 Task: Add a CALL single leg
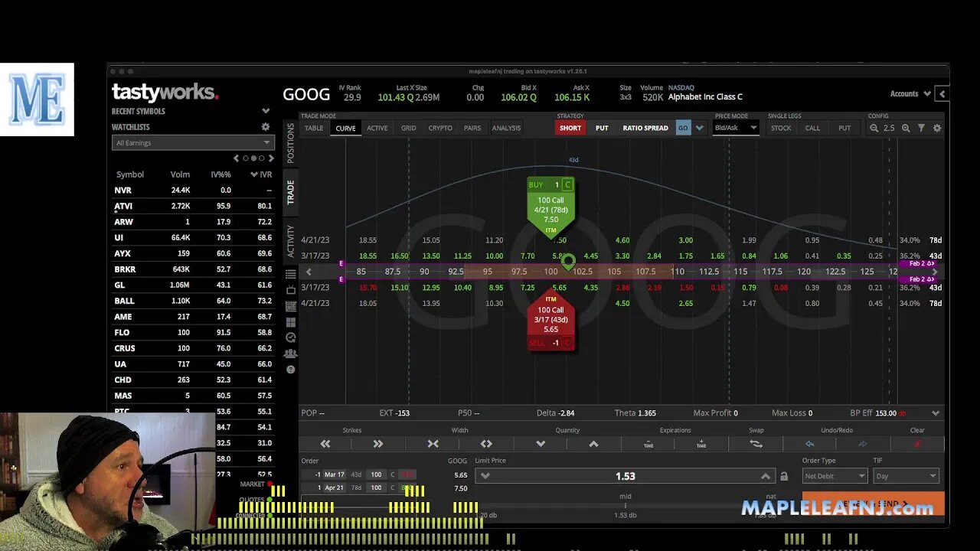pos(812,128)
